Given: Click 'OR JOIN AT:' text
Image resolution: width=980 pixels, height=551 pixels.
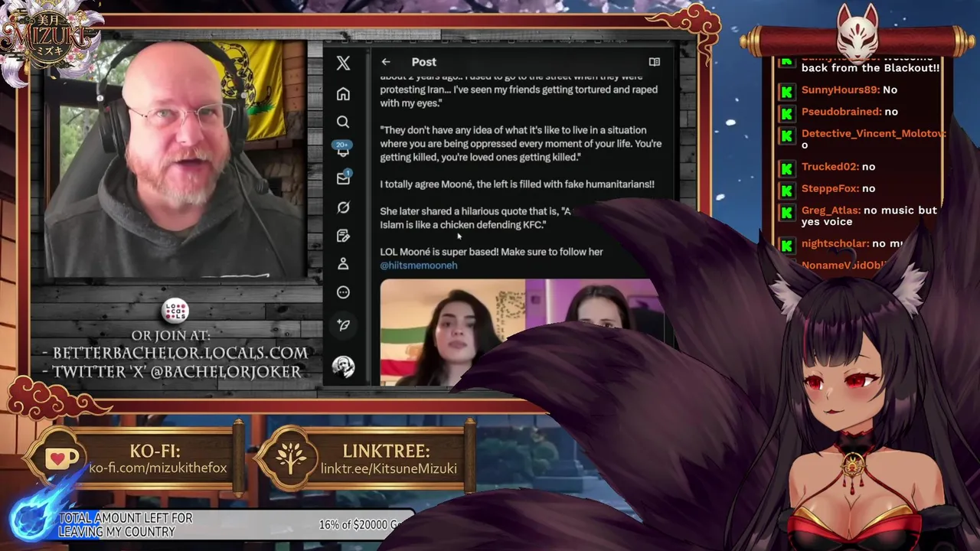Looking at the screenshot, I should point(171,335).
